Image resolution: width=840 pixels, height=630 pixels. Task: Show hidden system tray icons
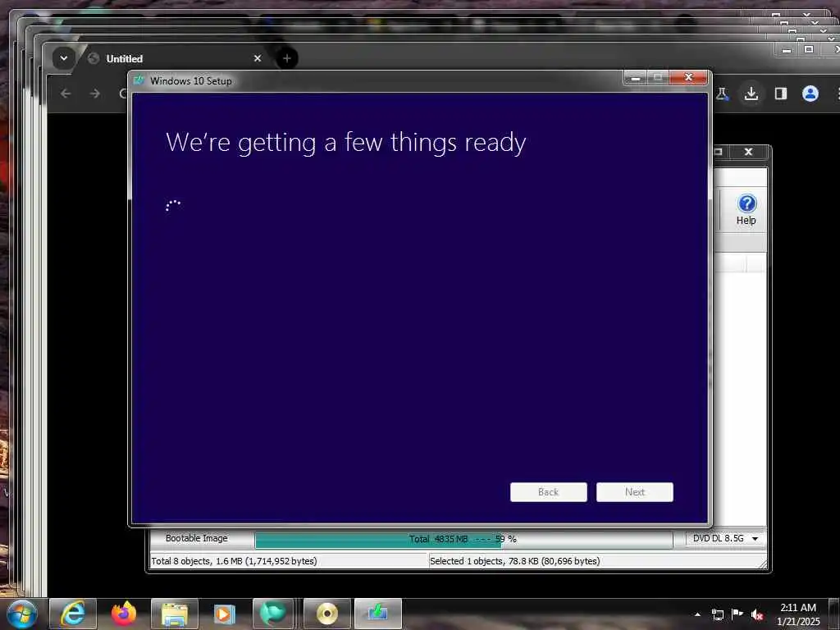pyautogui.click(x=697, y=614)
